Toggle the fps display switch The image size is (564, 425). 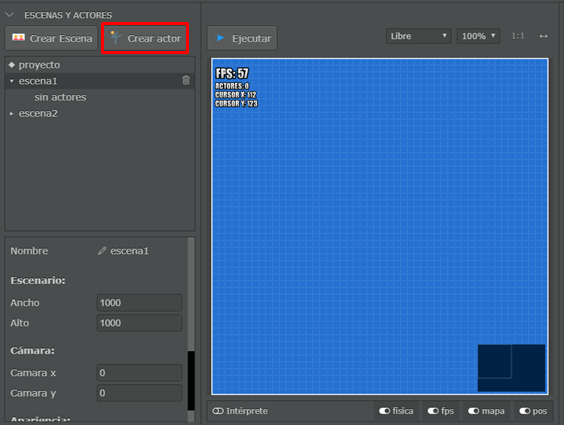click(x=441, y=411)
